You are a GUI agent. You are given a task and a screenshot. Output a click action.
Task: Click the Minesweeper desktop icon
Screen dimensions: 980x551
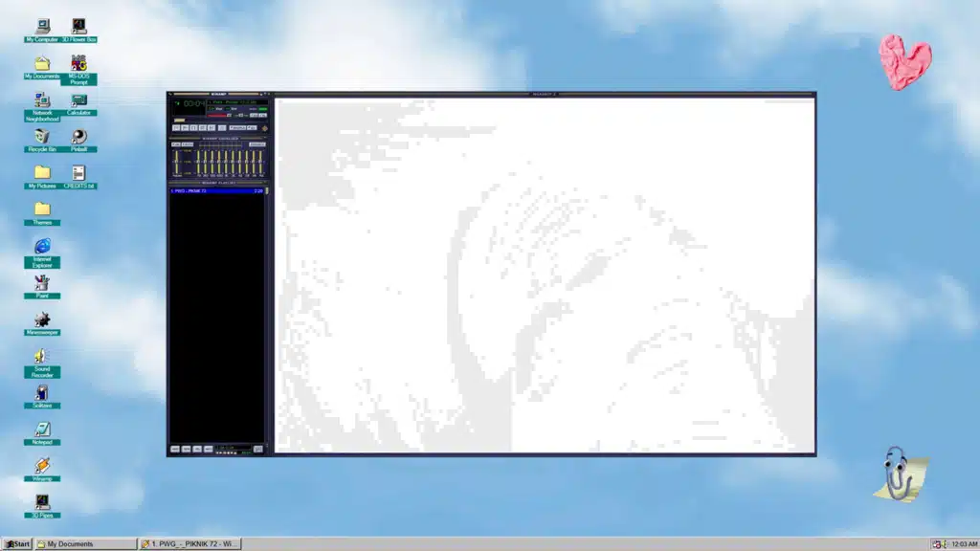42,320
